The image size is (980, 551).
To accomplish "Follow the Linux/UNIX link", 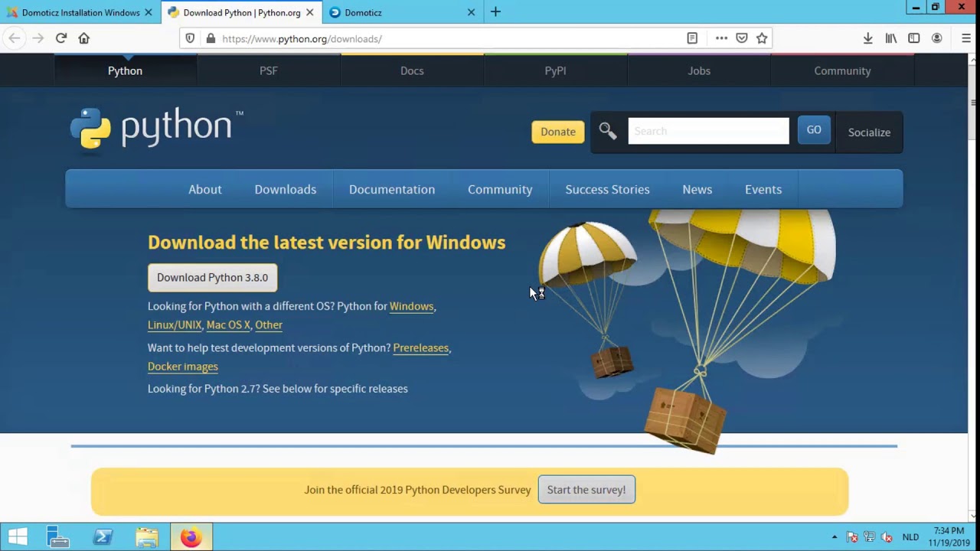I will tap(175, 324).
